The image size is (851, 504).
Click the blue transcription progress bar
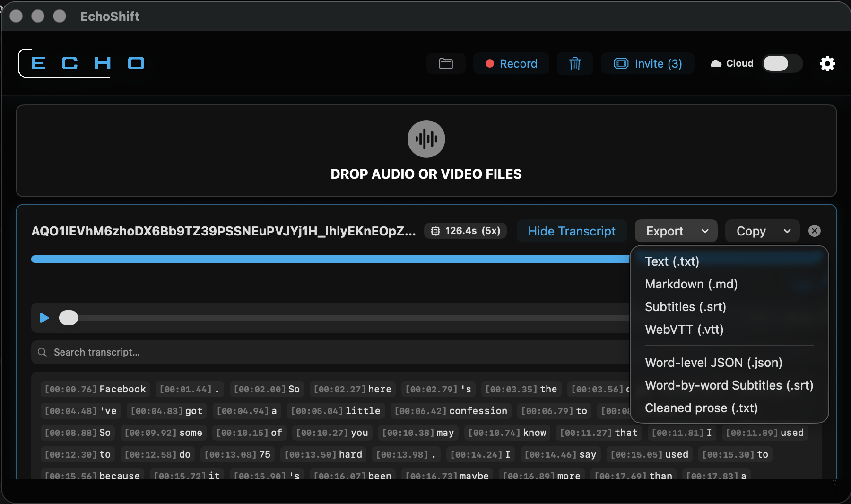tap(330, 259)
